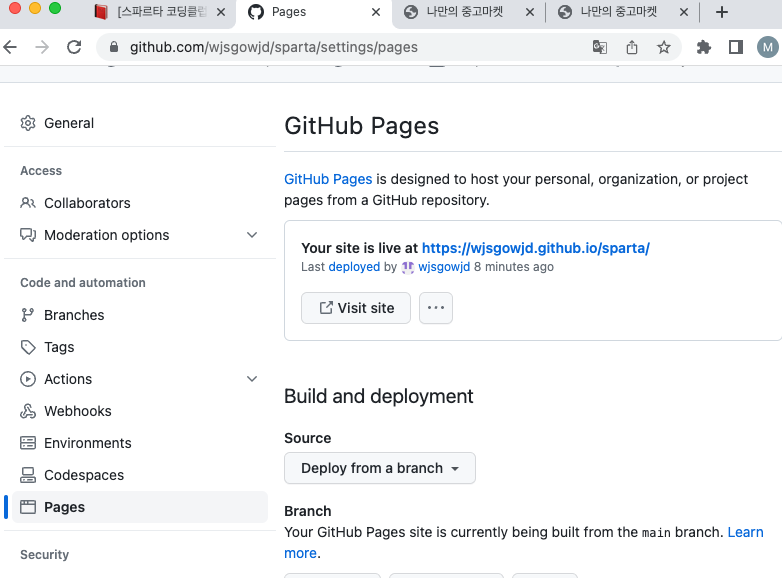
Task: Click the deployed link
Action: pos(354,267)
